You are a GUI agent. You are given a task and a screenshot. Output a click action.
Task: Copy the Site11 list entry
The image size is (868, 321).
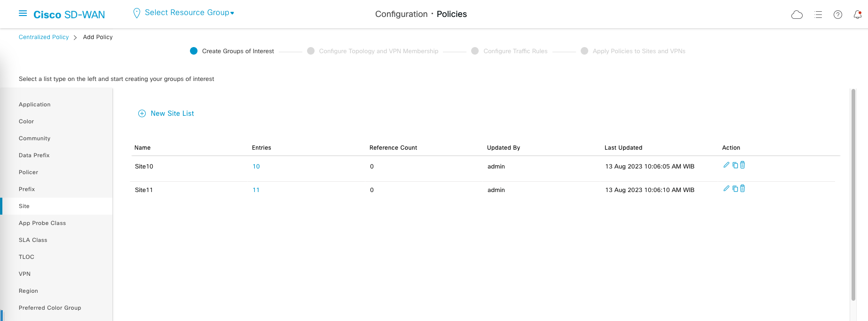[735, 188]
